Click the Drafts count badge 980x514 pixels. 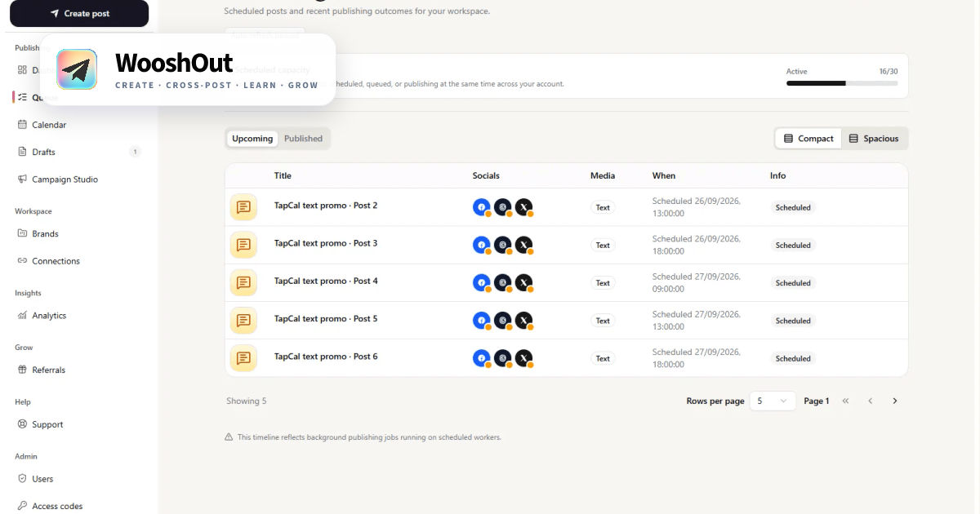click(135, 152)
